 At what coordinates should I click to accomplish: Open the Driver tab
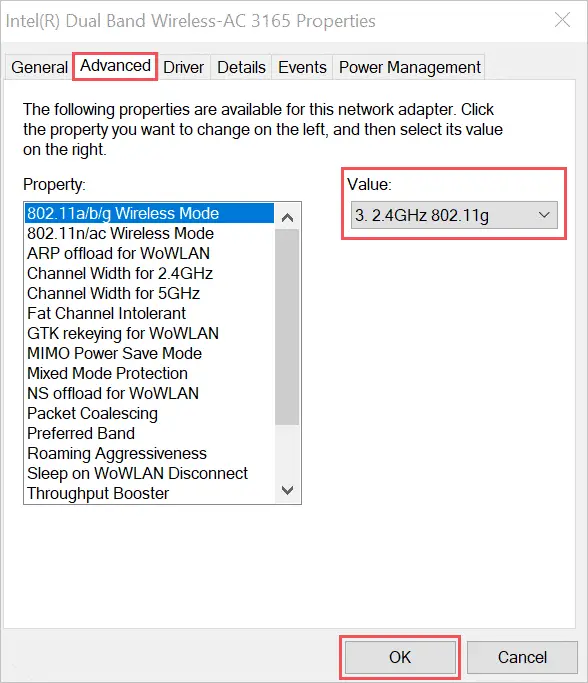(183, 68)
